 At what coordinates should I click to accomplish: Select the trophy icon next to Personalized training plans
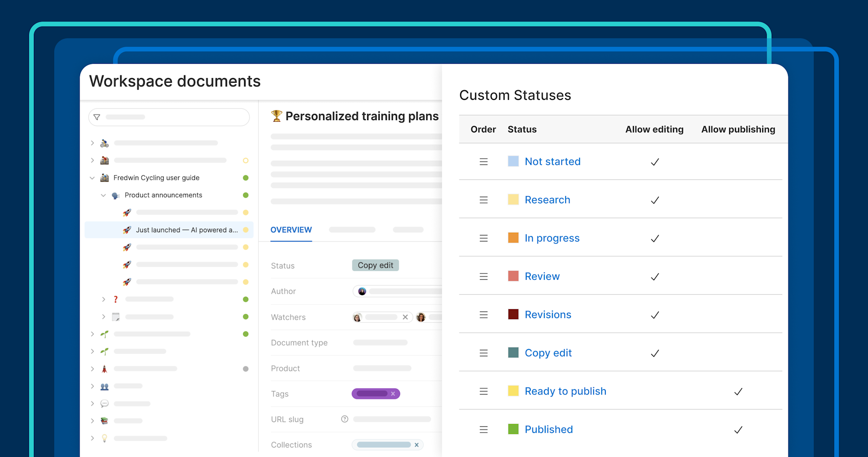277,116
